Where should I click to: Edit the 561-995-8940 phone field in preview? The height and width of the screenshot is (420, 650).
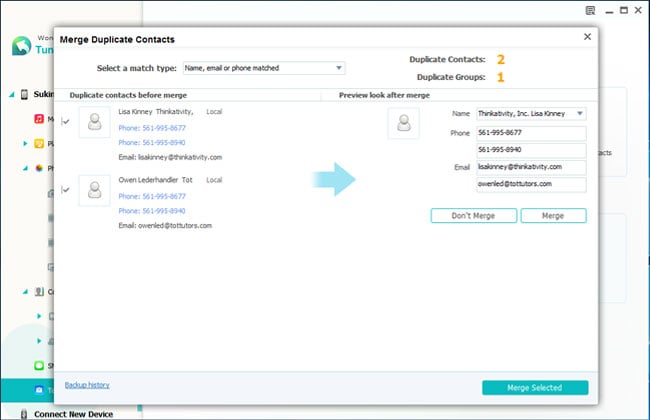point(531,150)
